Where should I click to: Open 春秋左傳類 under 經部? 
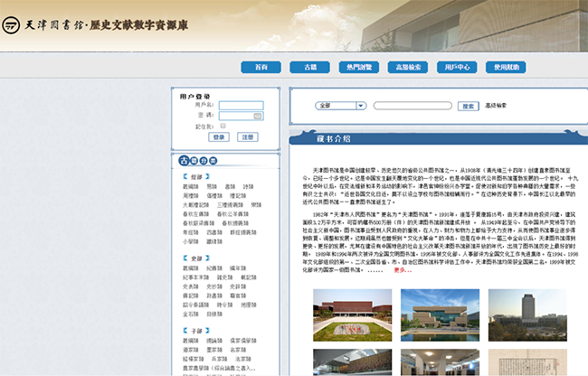pos(195,214)
